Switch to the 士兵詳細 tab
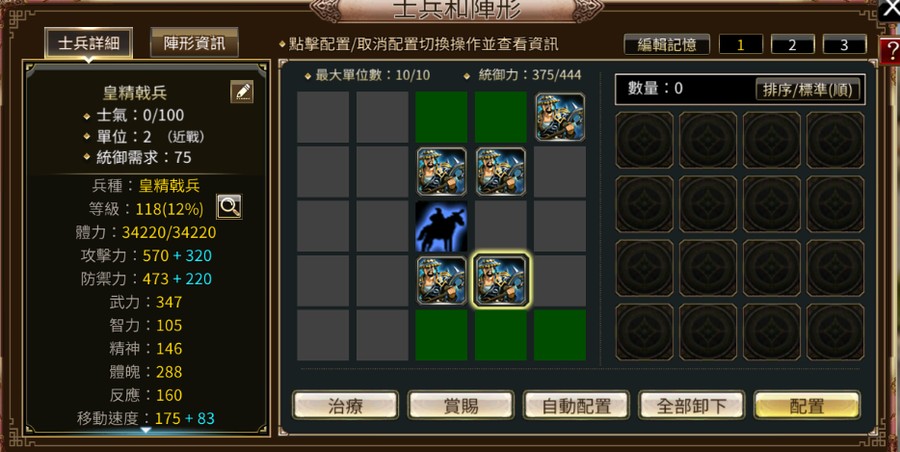This screenshot has width=900, height=452. [88, 43]
